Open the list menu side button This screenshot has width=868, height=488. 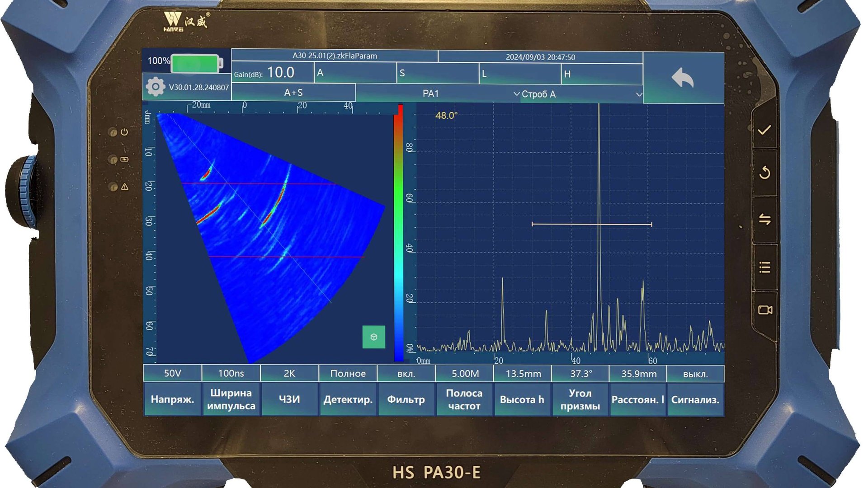coord(764,267)
